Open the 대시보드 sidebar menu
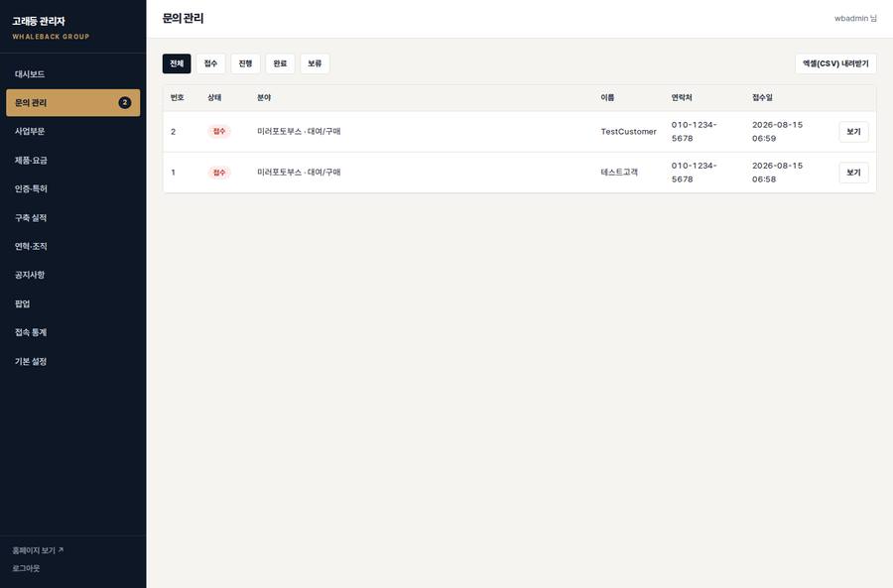This screenshot has width=893, height=588. tap(72, 74)
